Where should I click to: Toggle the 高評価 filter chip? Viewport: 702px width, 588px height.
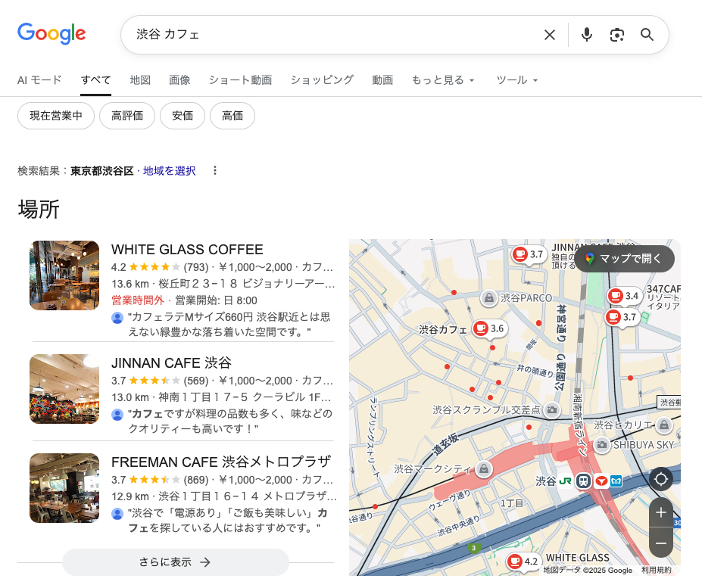point(127,116)
